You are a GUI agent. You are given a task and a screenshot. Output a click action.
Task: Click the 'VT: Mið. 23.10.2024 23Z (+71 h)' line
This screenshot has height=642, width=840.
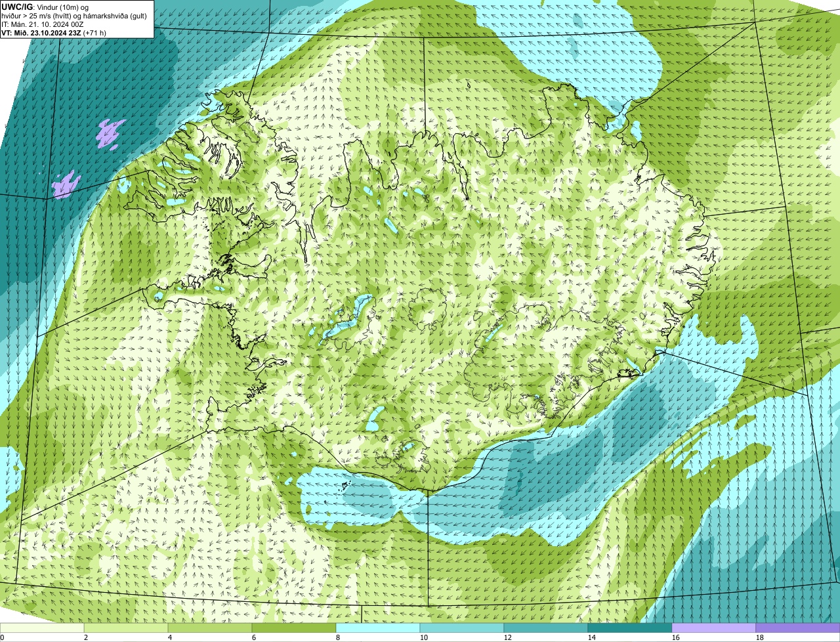point(54,32)
